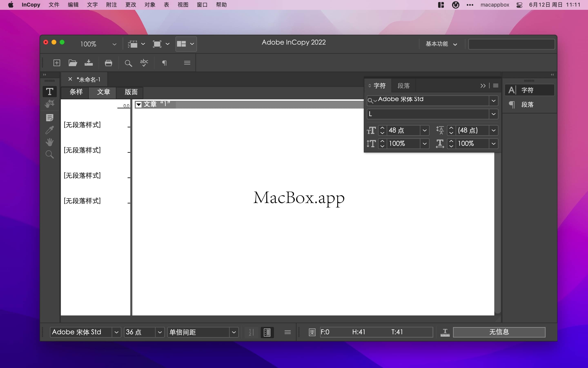Viewport: 588px width, 368px height.
Task: Open the 文字 menu in the menu bar
Action: (x=92, y=5)
